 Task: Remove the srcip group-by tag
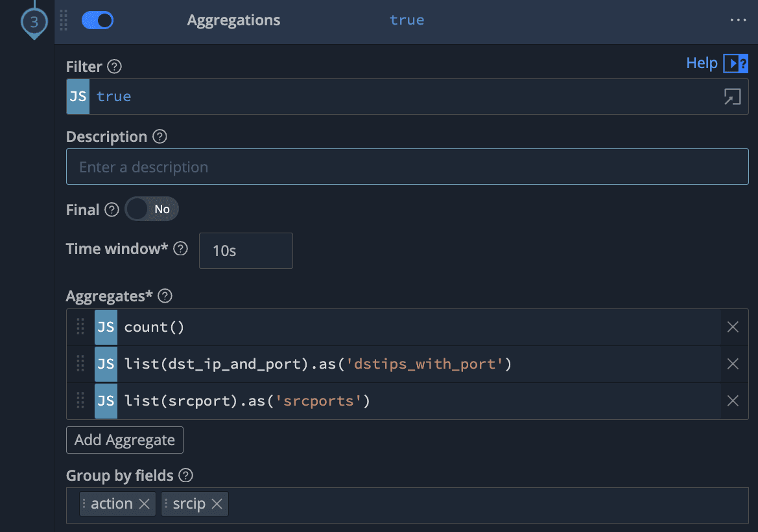point(217,503)
